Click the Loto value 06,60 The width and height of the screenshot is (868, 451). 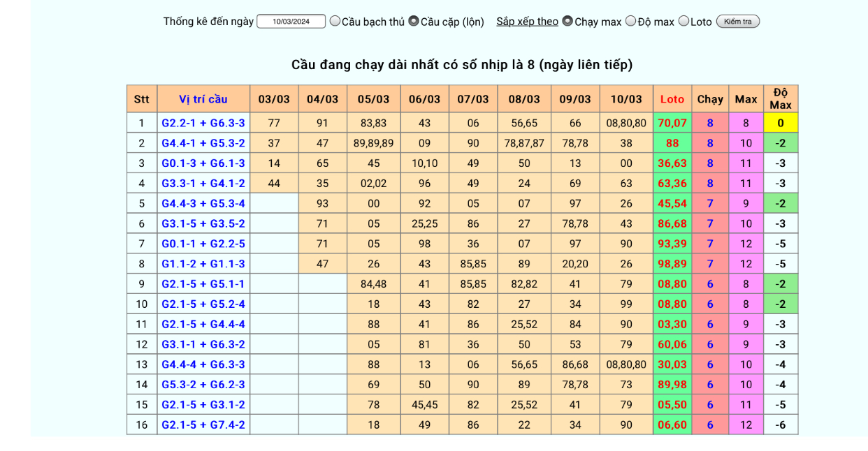672,425
